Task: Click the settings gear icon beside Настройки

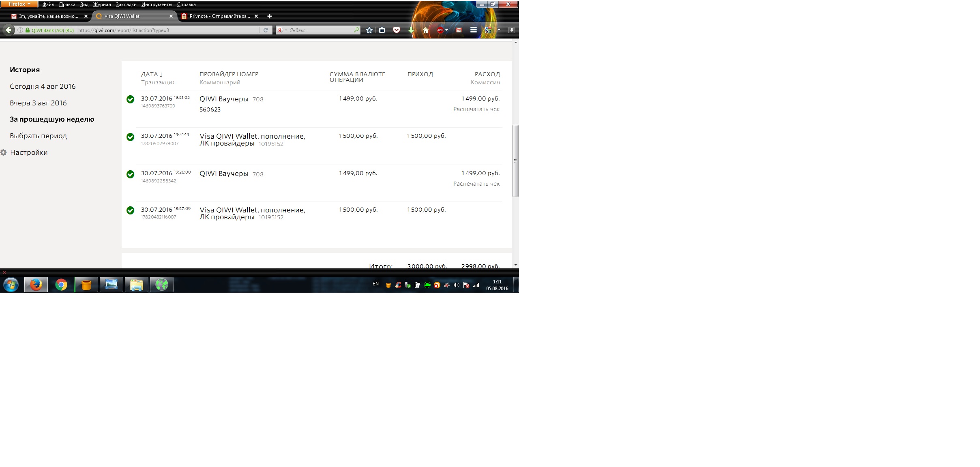Action: click(4, 152)
